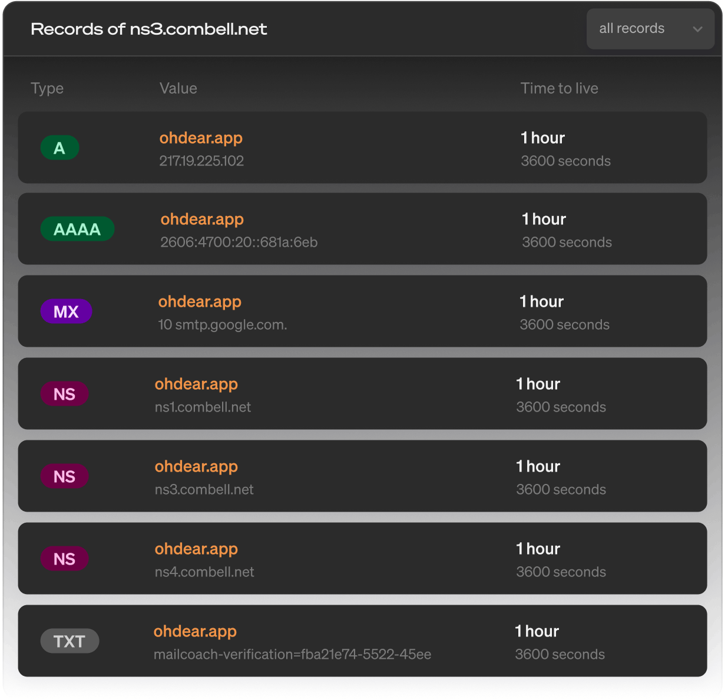The width and height of the screenshot is (728, 700).
Task: Expand the all records selector menu
Action: pos(650,28)
